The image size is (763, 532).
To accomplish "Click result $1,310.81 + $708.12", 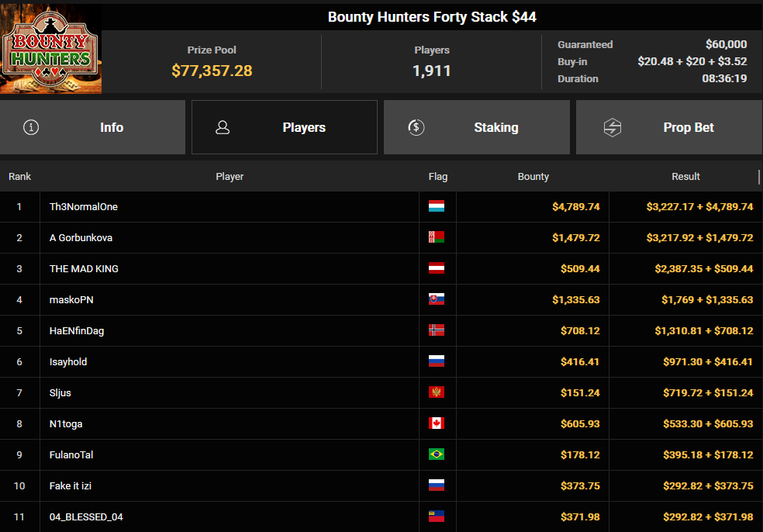I will 704,331.
